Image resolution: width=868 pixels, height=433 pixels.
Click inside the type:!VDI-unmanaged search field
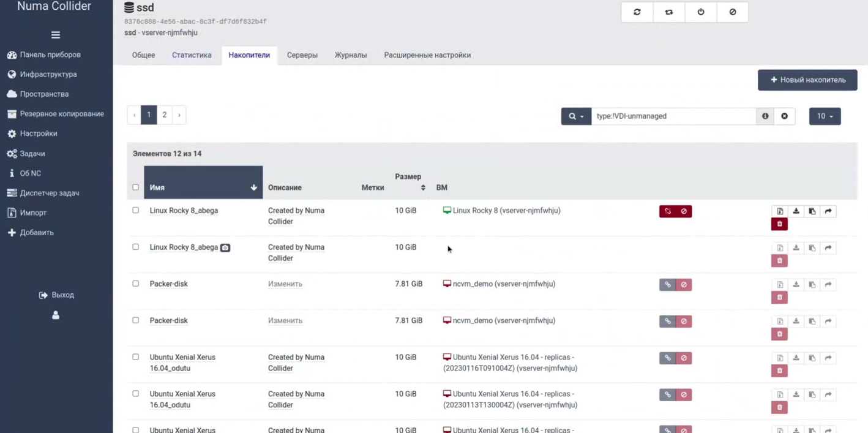click(x=673, y=116)
